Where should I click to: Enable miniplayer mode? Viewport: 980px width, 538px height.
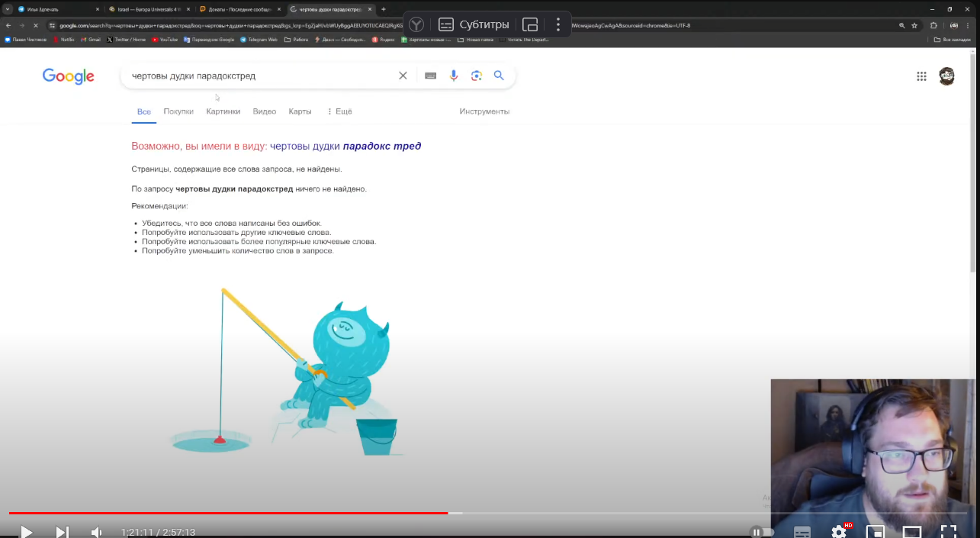[x=876, y=532]
